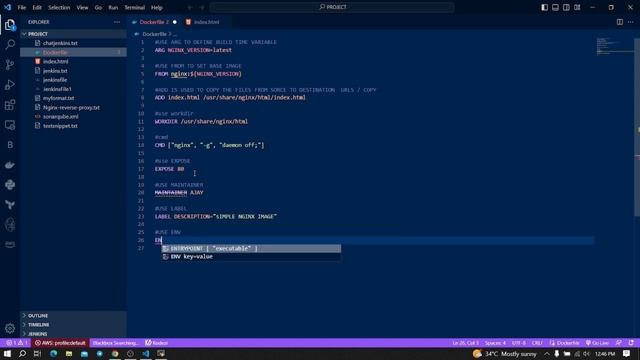Viewport: 640px width, 360px height.
Task: Click Spaces: 4 indentation setting
Action: click(x=495, y=343)
